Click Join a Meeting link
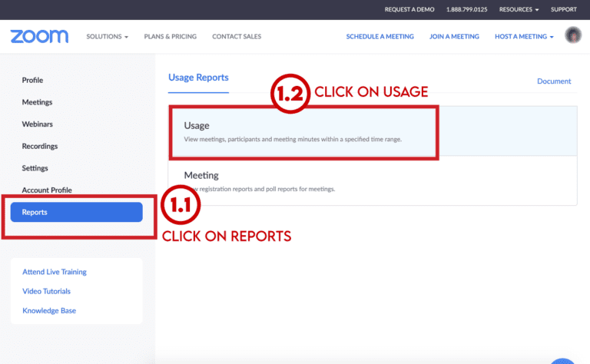The width and height of the screenshot is (590, 364). (x=454, y=37)
